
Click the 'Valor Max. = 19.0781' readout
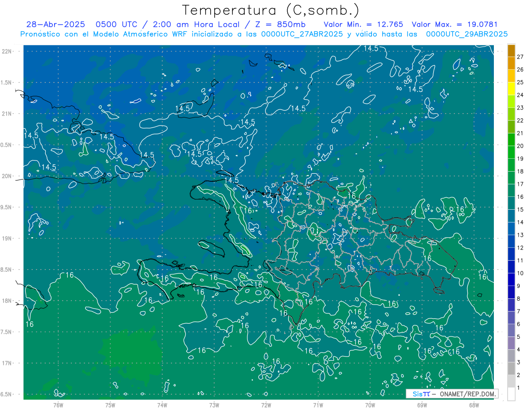click(x=456, y=24)
